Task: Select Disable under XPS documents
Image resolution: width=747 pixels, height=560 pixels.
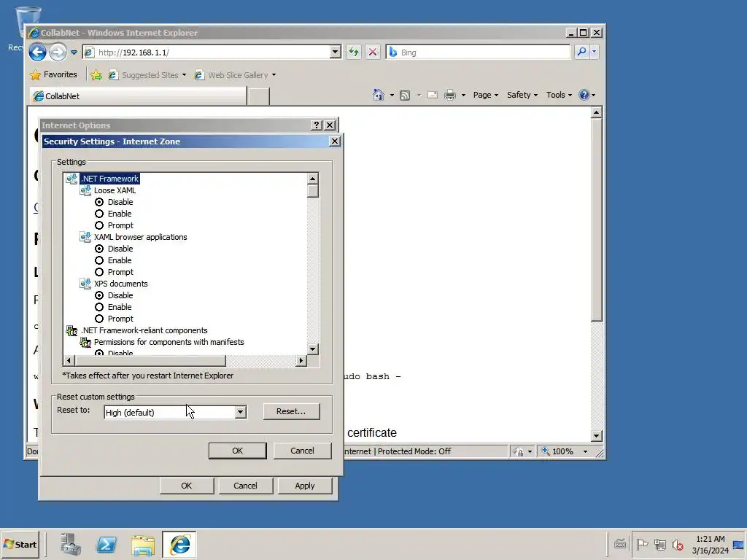Action: 99,295
